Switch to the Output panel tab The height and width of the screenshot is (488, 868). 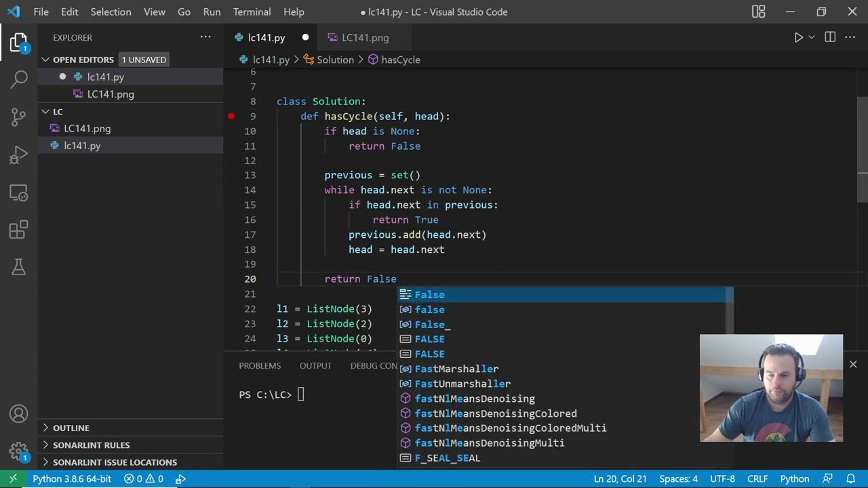(315, 365)
